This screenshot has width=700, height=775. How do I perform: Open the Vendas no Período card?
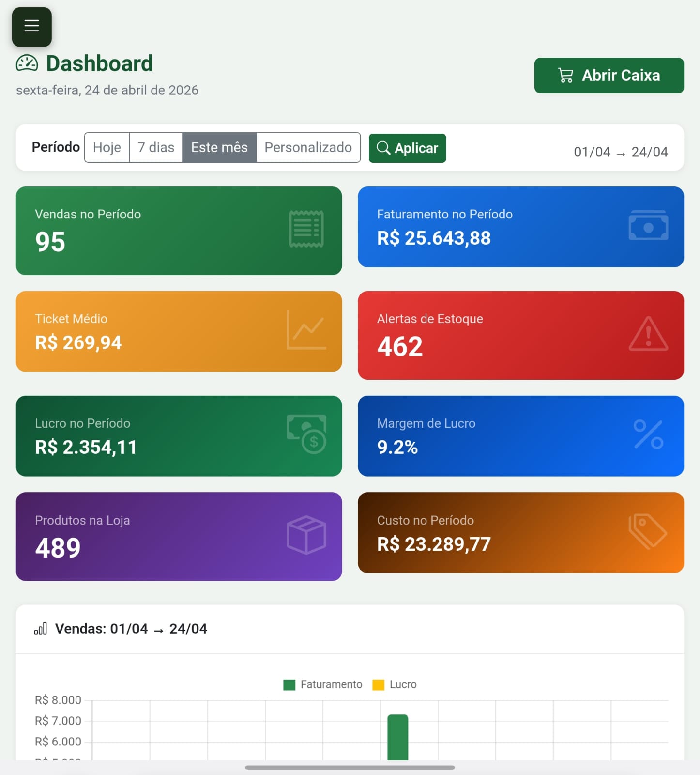(179, 231)
